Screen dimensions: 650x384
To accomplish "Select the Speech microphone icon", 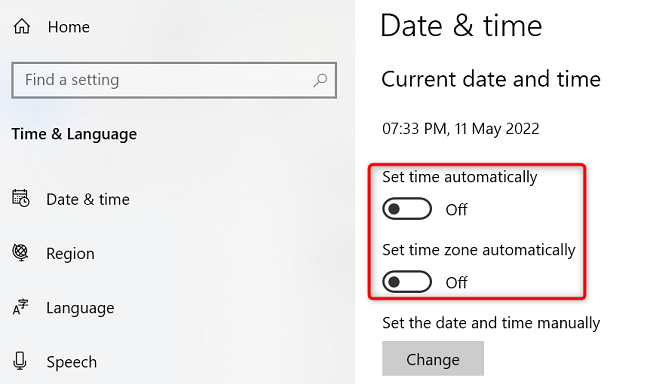I will point(19,361).
